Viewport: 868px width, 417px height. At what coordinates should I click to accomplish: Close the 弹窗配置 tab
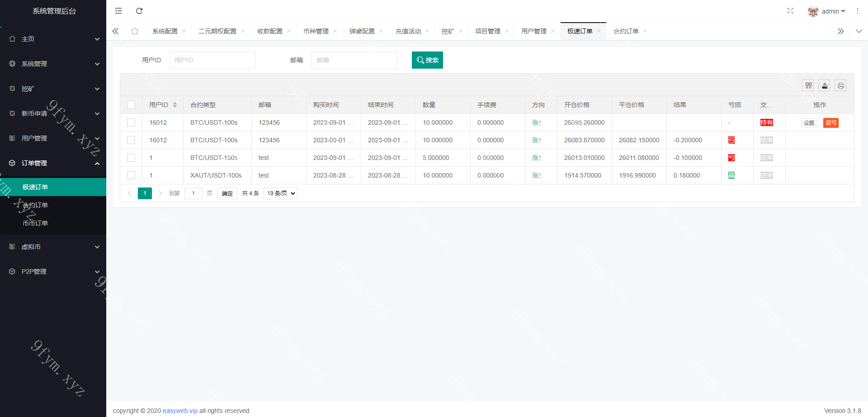[381, 31]
